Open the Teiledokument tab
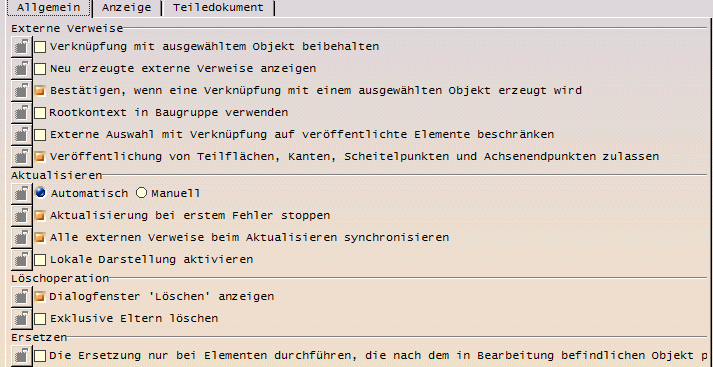This screenshot has width=713, height=367. tap(218, 8)
